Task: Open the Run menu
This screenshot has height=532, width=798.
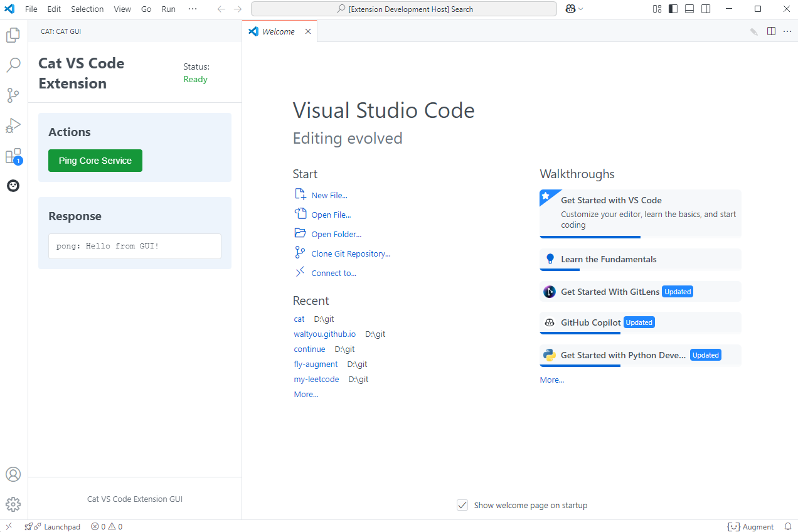Action: click(x=169, y=9)
